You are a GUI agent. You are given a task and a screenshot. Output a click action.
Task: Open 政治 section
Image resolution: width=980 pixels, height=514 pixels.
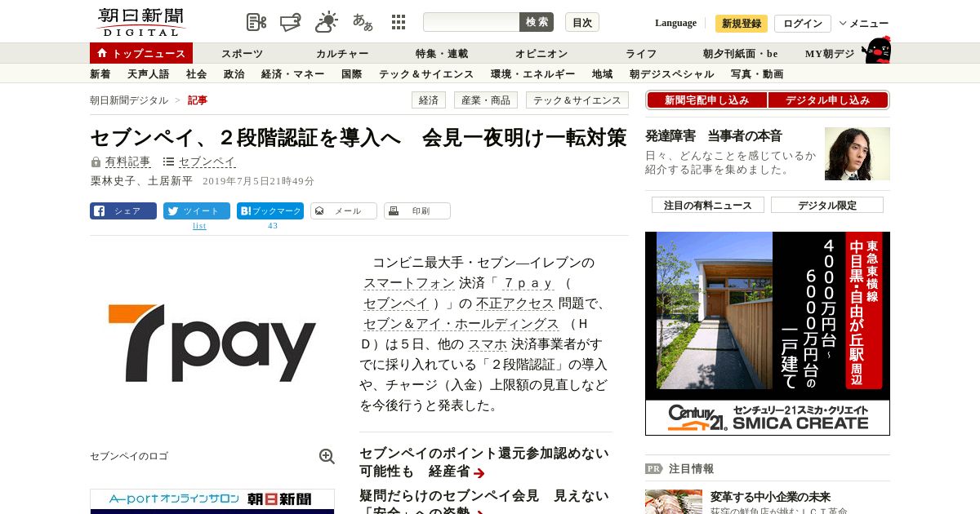coord(234,73)
